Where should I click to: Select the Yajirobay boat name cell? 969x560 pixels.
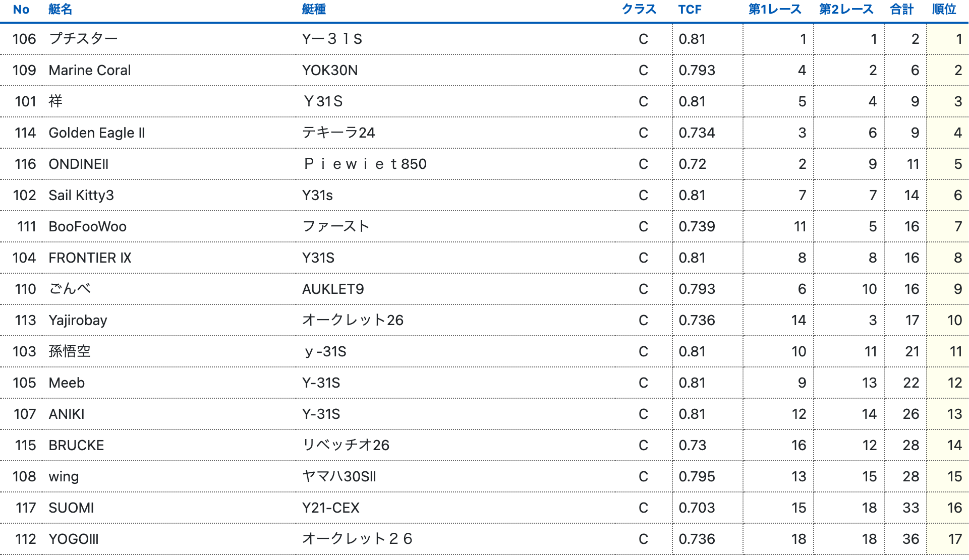click(x=78, y=320)
